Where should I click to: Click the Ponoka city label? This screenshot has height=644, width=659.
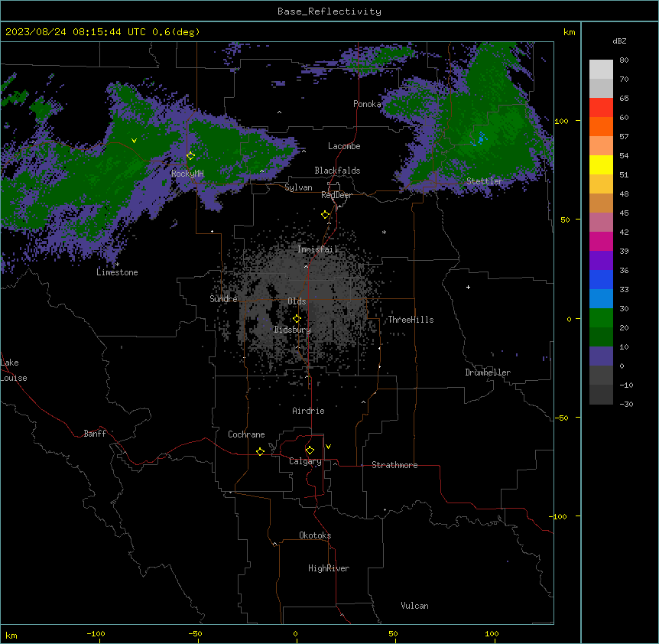(x=367, y=104)
